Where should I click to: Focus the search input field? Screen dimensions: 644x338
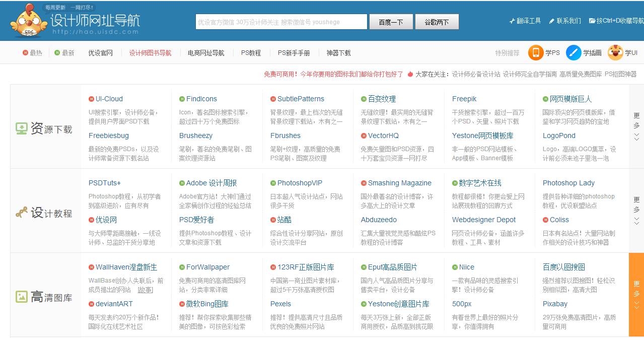(281, 22)
